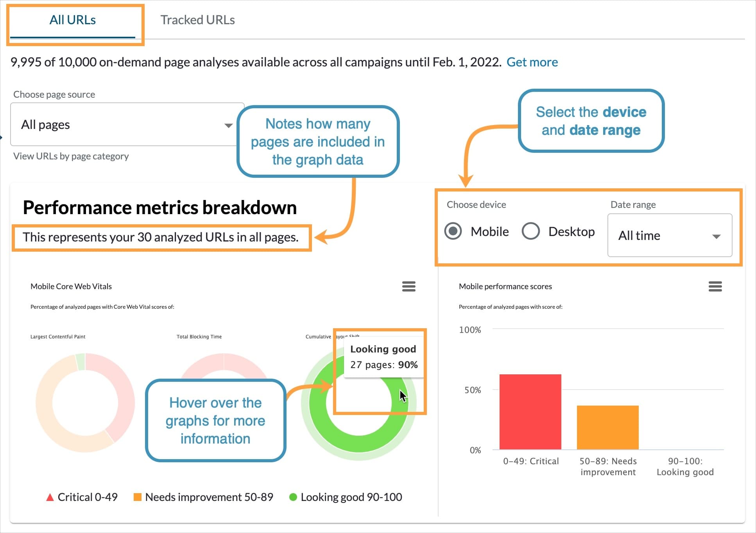Select the Mobile device radio button
Image resolution: width=756 pixels, height=533 pixels.
pos(453,231)
